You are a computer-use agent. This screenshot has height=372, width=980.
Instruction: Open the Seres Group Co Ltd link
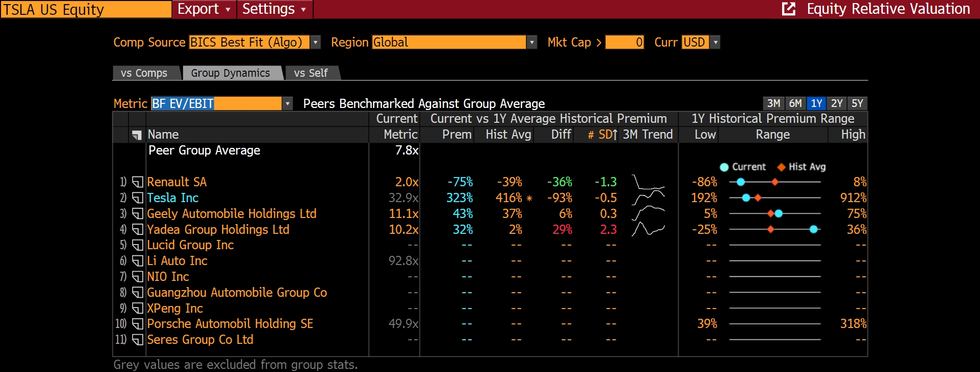pyautogui.click(x=201, y=340)
